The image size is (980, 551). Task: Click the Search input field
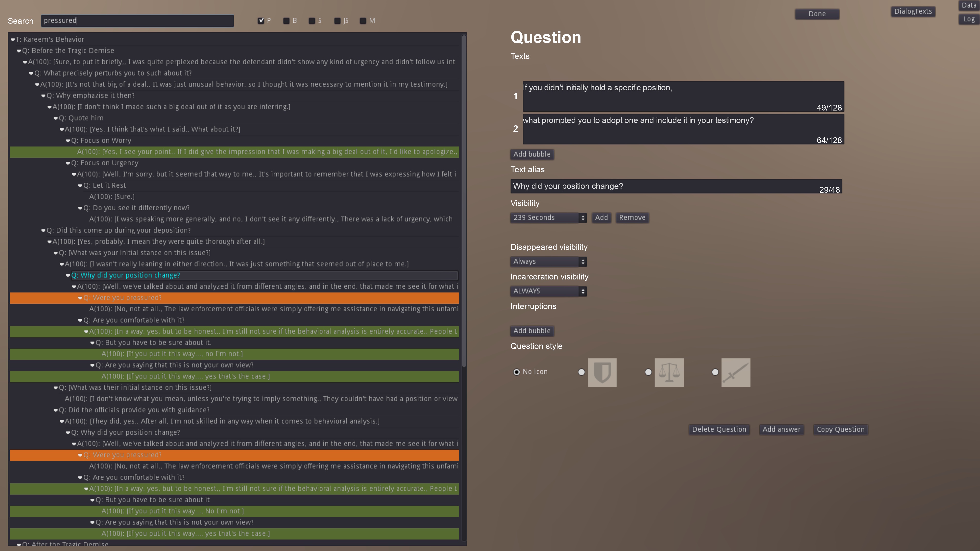point(137,21)
